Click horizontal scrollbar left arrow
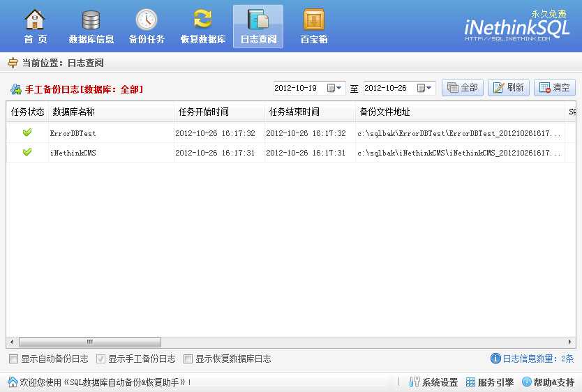The height and width of the screenshot is (392, 582). tap(12, 342)
